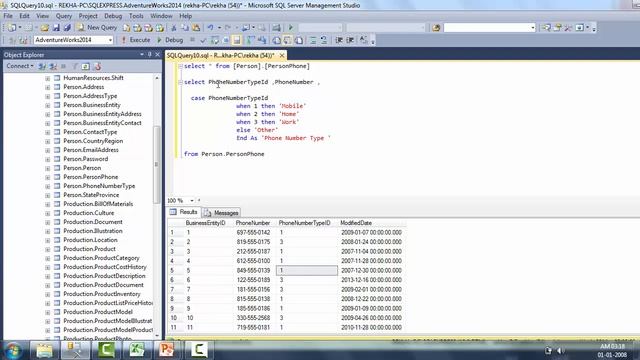
Task: Click the Find in Files icon by search box
Action: point(436,28)
